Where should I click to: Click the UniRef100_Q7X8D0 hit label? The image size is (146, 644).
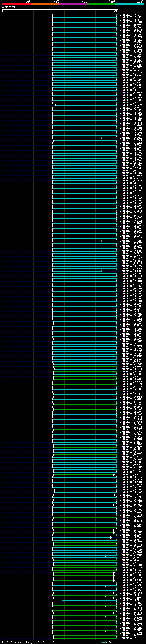coord(131,42)
